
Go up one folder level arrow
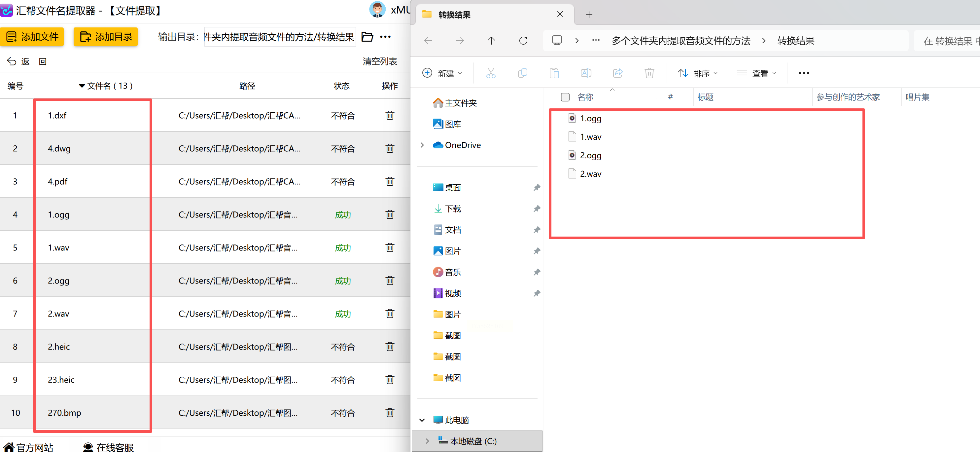[x=491, y=40]
